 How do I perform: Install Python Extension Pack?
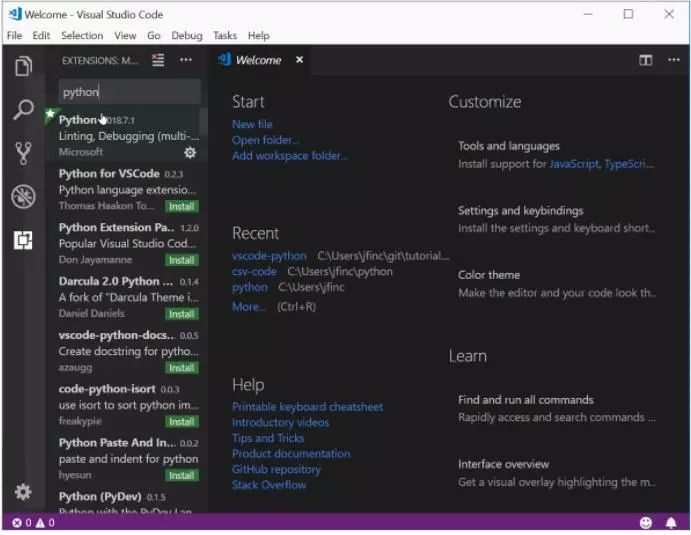pos(182,260)
